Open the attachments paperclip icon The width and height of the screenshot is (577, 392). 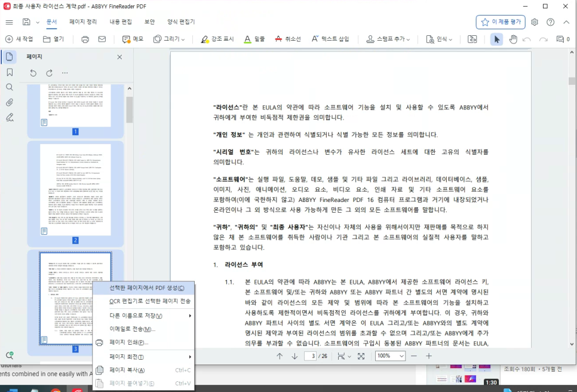pyautogui.click(x=10, y=102)
